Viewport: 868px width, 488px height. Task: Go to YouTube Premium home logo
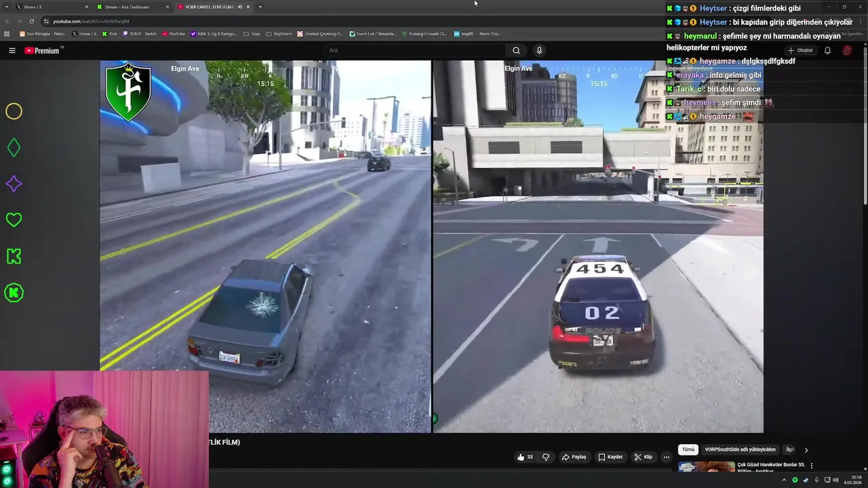coord(42,50)
